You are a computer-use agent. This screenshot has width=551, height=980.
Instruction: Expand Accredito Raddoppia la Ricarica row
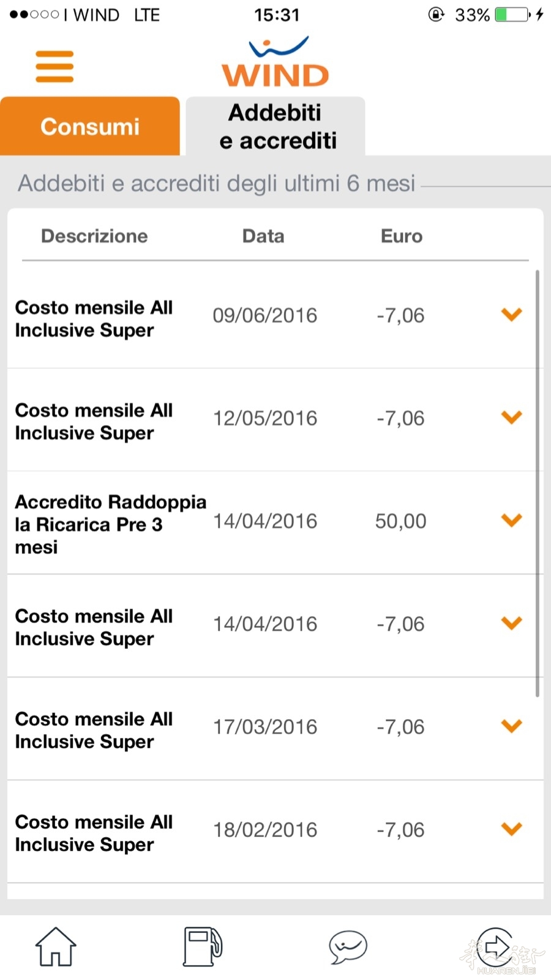click(511, 521)
